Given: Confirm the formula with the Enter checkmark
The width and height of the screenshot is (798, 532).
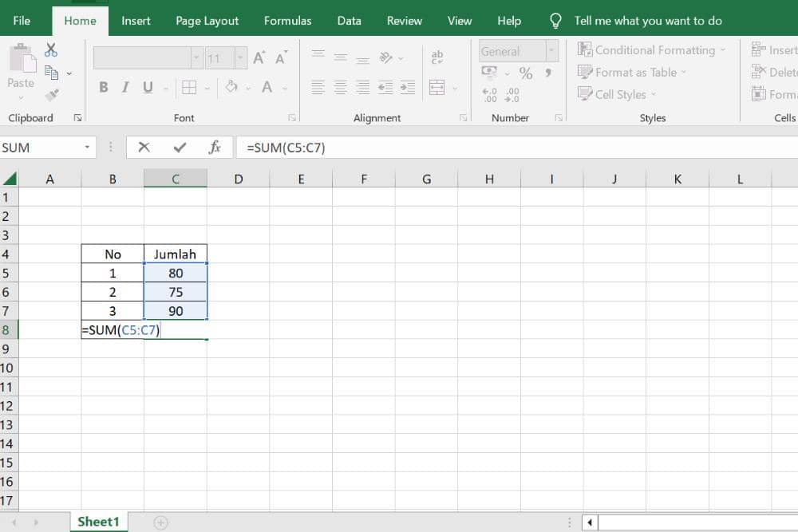Looking at the screenshot, I should 180,148.
